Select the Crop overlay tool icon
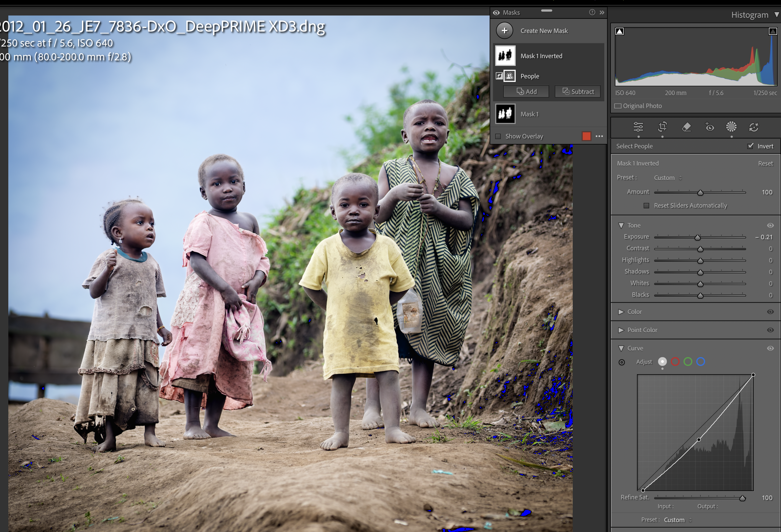The width and height of the screenshot is (781, 532). pos(662,127)
